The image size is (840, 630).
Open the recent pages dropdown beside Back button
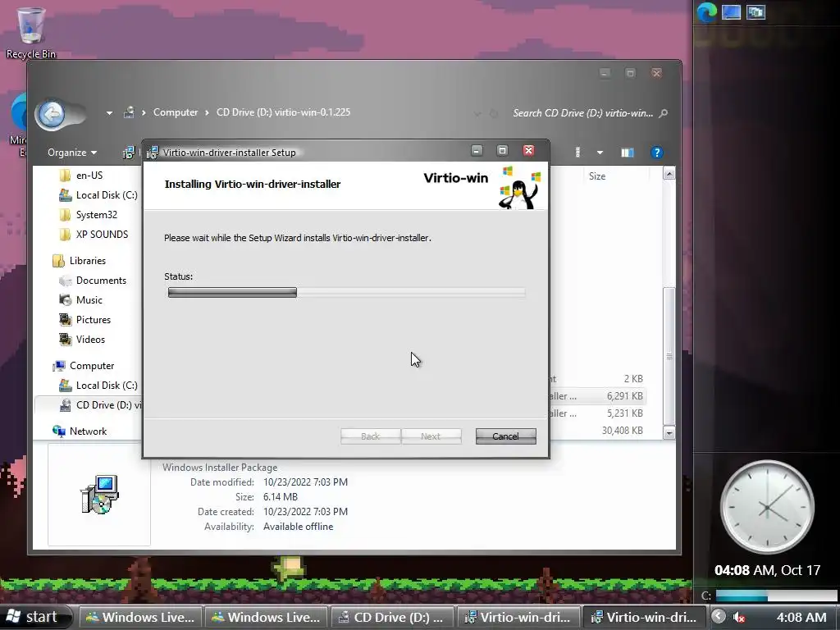click(109, 113)
